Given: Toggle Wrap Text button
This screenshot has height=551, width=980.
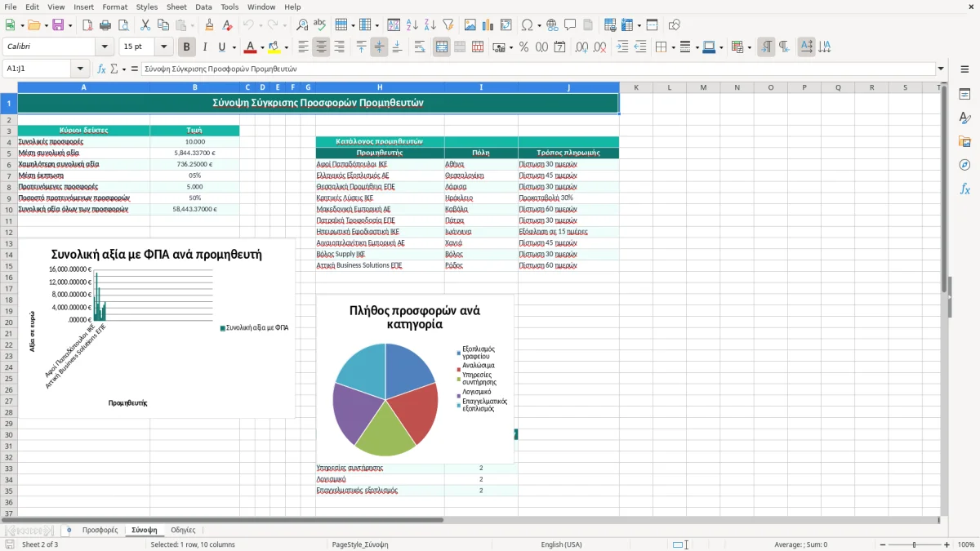Looking at the screenshot, I should (420, 47).
